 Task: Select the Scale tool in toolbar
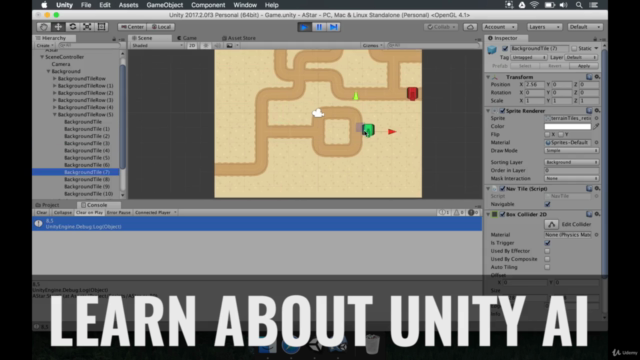[x=87, y=27]
